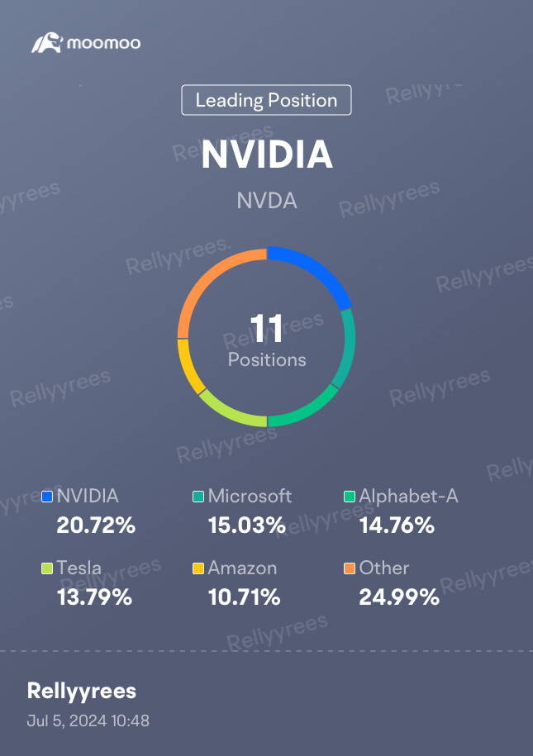The width and height of the screenshot is (533, 756).
Task: Click the NVIDIA headline title
Action: click(x=267, y=155)
